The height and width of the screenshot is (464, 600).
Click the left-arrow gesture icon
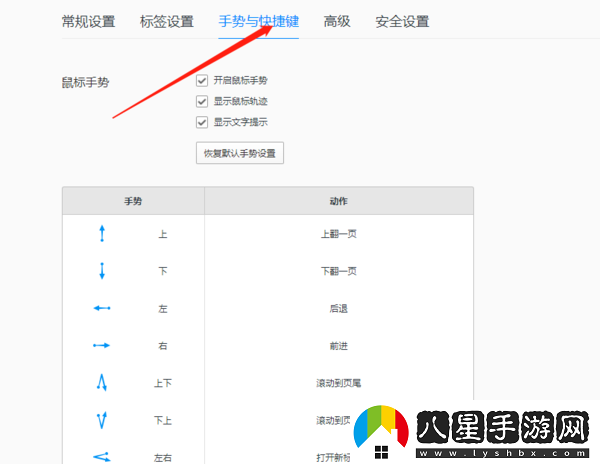(102, 308)
